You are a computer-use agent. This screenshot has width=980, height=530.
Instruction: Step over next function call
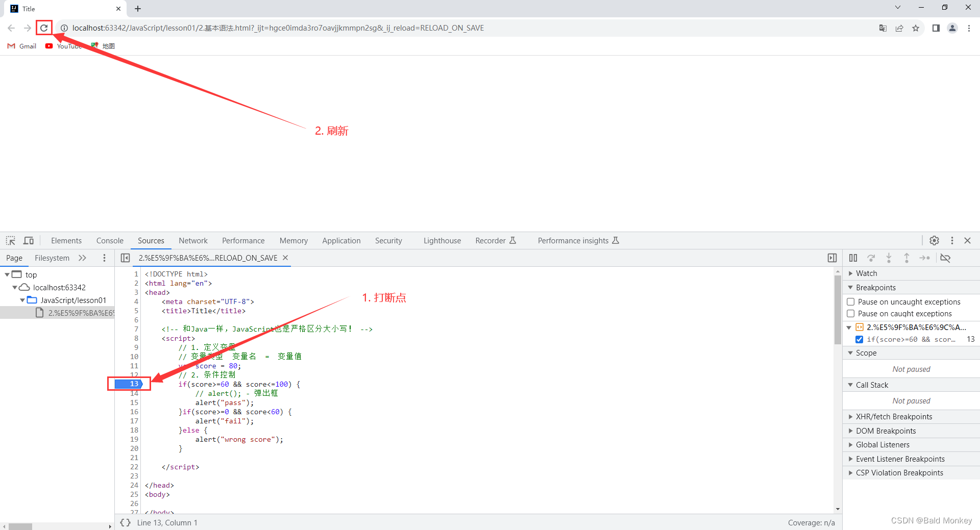[871, 258]
